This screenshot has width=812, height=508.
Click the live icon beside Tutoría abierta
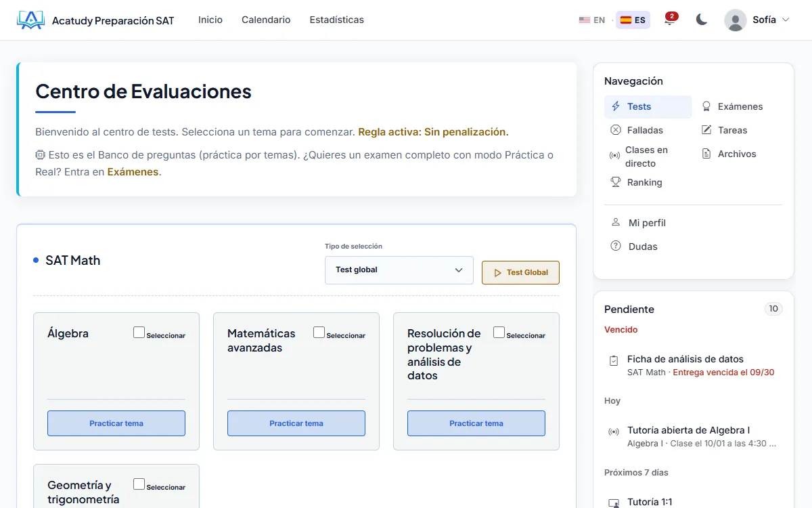pyautogui.click(x=614, y=431)
